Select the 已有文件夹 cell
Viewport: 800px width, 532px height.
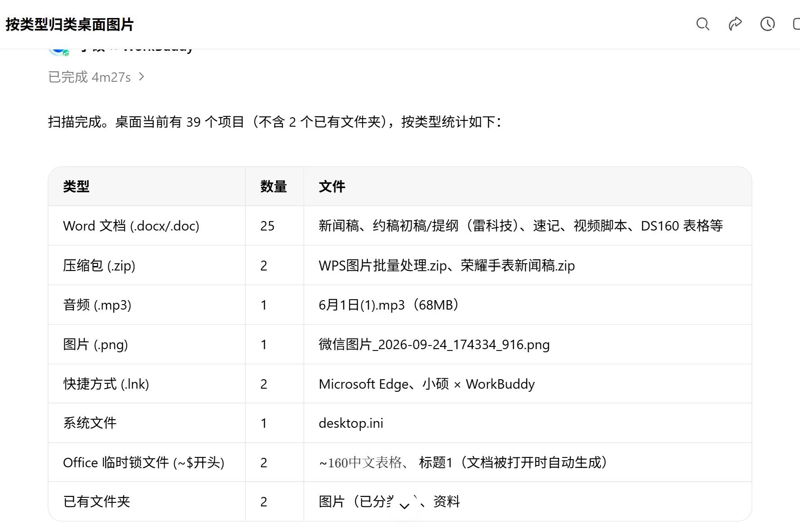[x=147, y=501]
